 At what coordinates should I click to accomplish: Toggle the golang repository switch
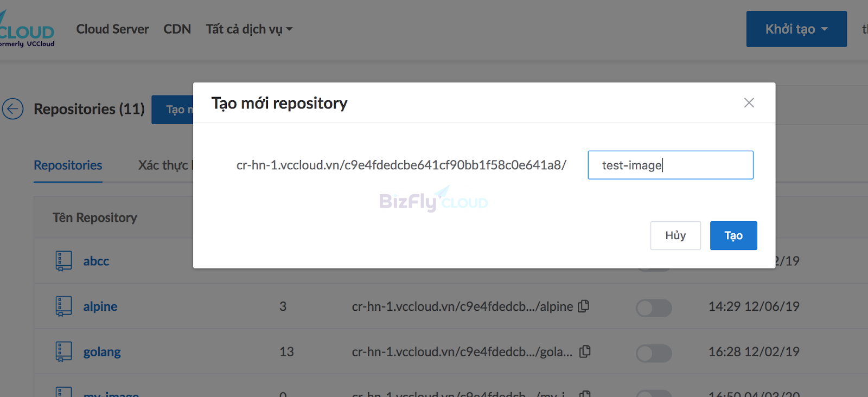click(x=654, y=354)
